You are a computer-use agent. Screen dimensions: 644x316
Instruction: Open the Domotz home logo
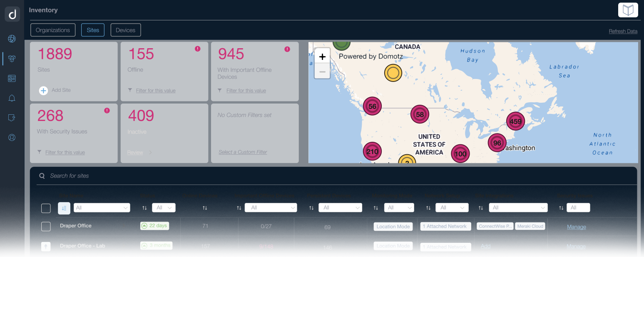pyautogui.click(x=12, y=14)
